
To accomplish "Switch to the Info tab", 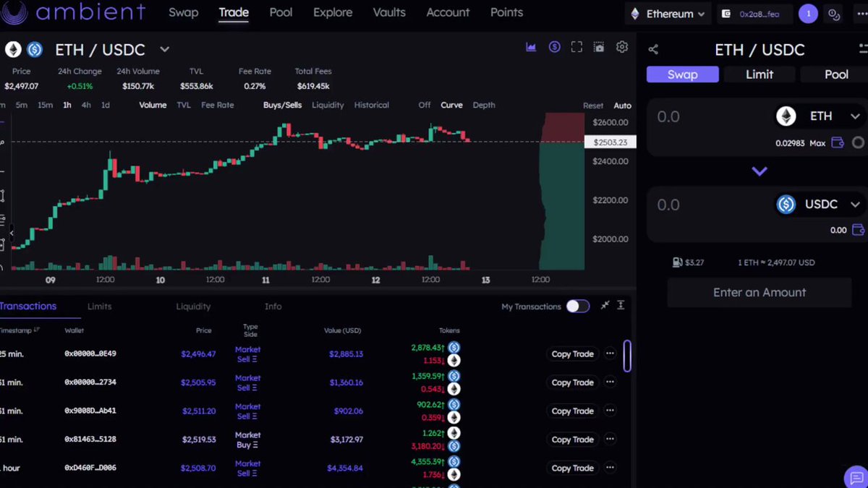I will (273, 307).
